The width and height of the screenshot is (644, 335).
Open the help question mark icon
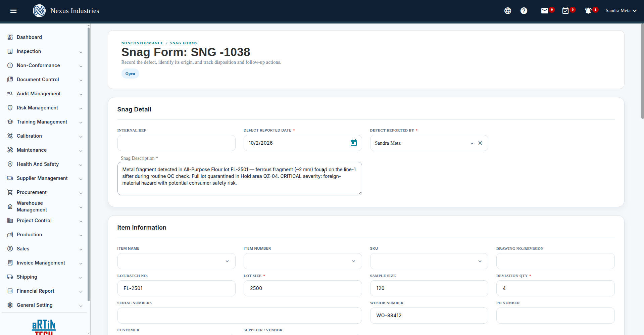[x=524, y=11]
